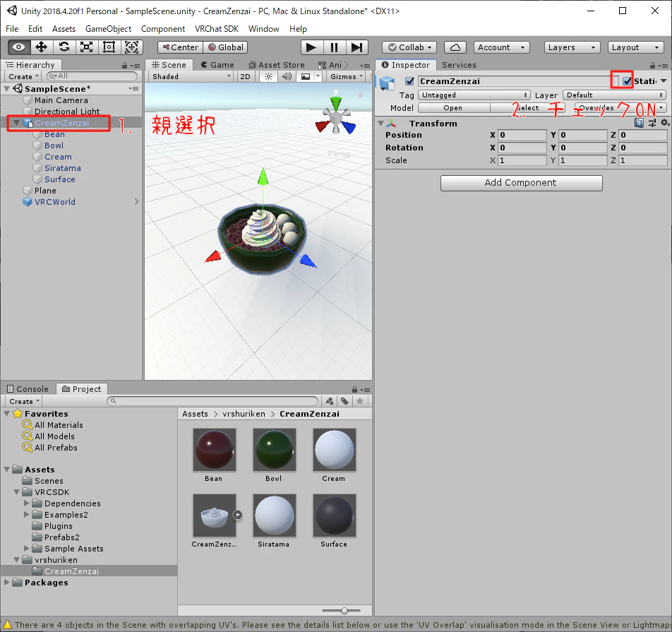Click the scene effects image icon
Screen dimensions: 672x632
tap(306, 77)
